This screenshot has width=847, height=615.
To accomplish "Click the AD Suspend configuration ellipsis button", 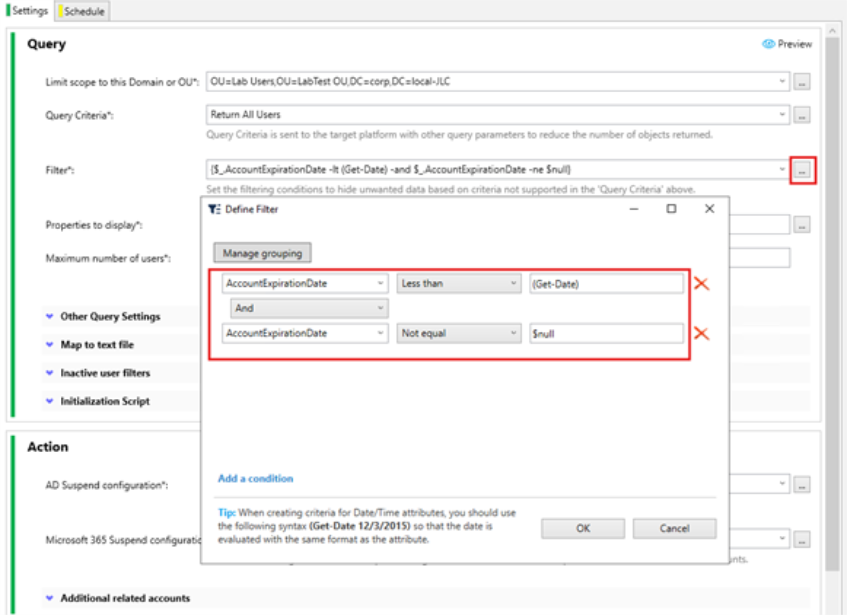I will click(x=802, y=485).
